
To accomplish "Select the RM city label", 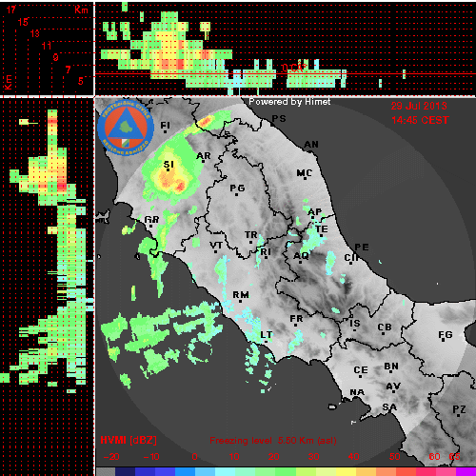I will pos(241,295).
